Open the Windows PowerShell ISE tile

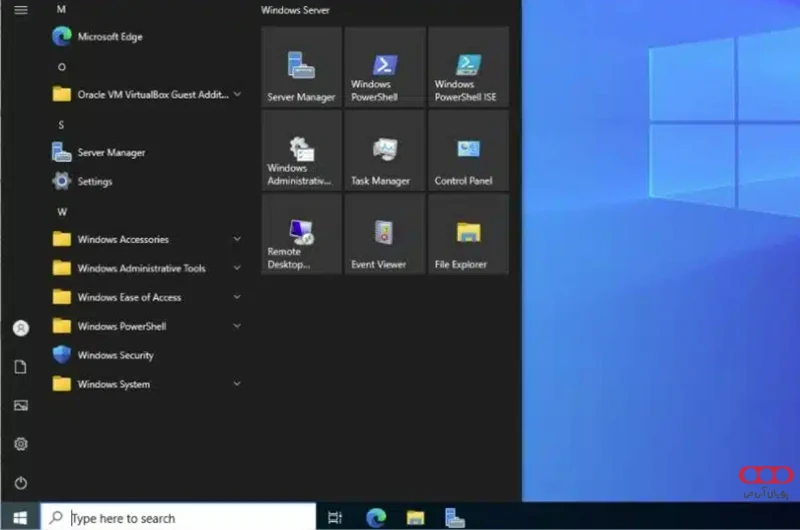click(468, 67)
